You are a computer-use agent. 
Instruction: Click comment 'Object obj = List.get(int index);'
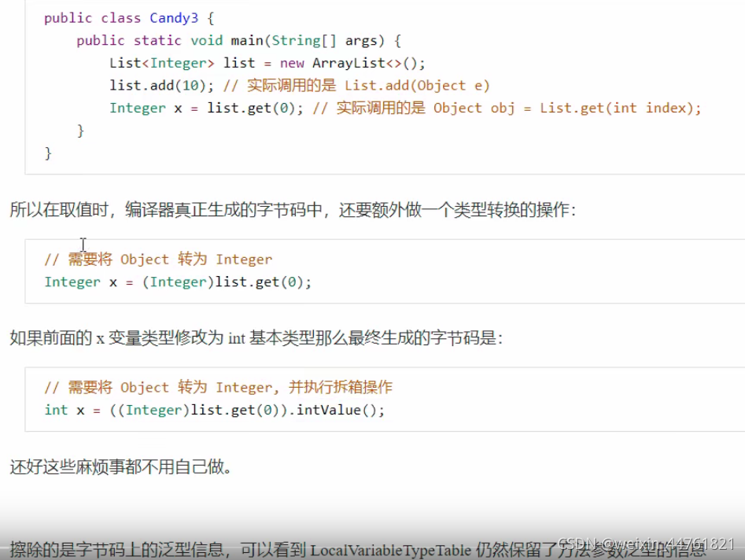[x=567, y=109]
